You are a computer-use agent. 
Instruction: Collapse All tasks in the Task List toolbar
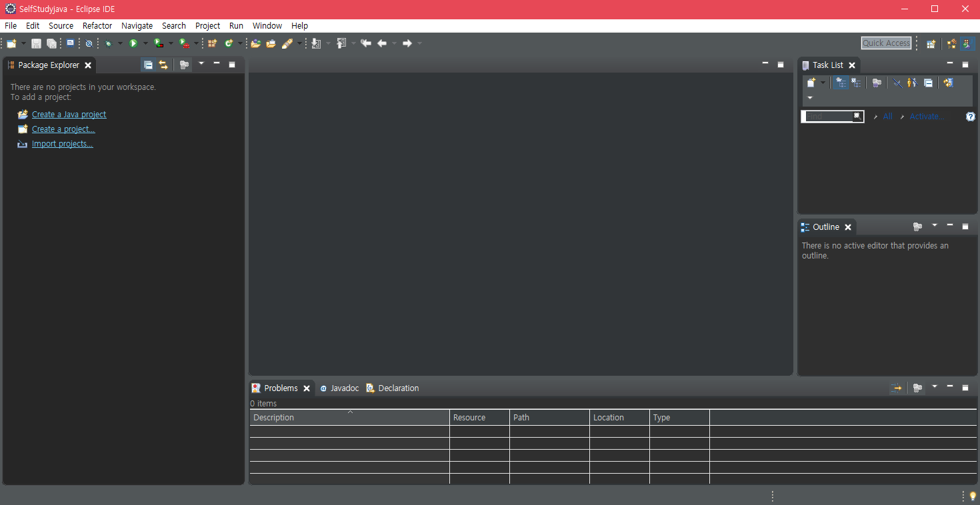928,83
